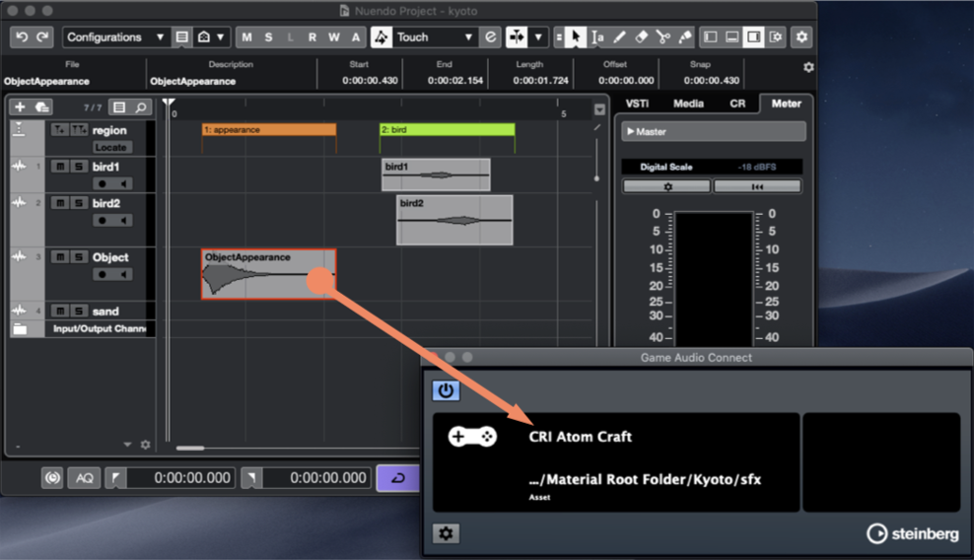The height and width of the screenshot is (560, 974).
Task: Expand the Master meter section
Action: click(x=713, y=132)
